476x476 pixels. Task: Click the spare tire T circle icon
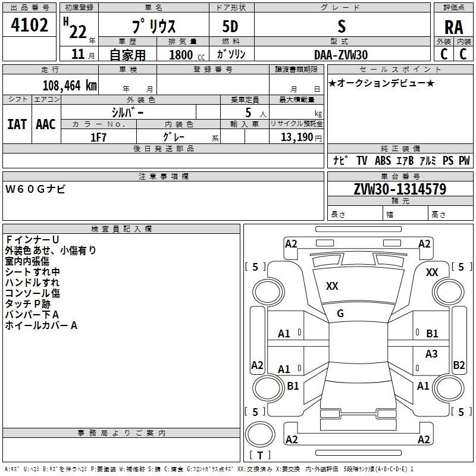click(260, 434)
